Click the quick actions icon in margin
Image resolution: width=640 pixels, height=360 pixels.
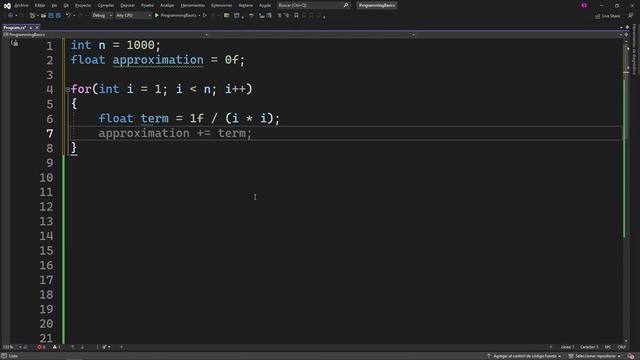(15, 43)
